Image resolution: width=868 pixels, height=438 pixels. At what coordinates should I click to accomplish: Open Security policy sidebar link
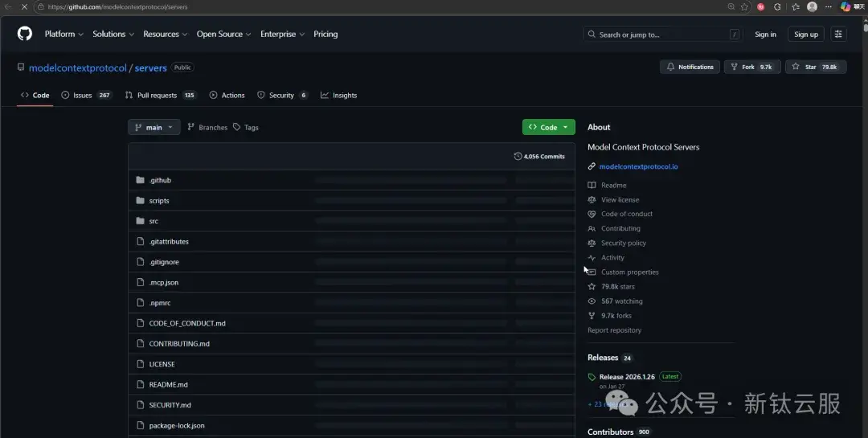point(624,243)
